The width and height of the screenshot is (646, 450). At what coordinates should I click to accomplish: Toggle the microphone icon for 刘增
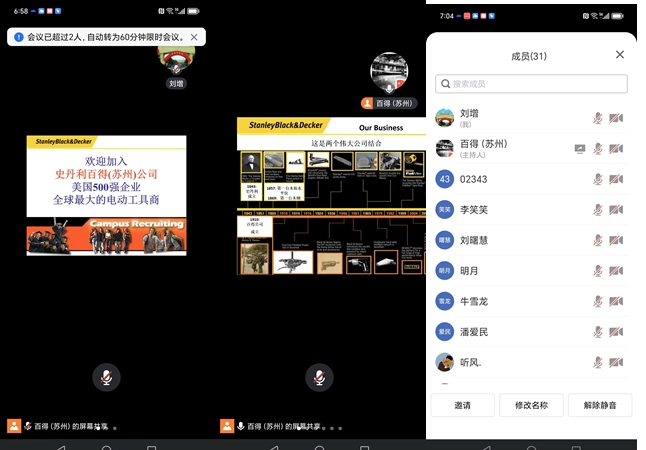(598, 118)
